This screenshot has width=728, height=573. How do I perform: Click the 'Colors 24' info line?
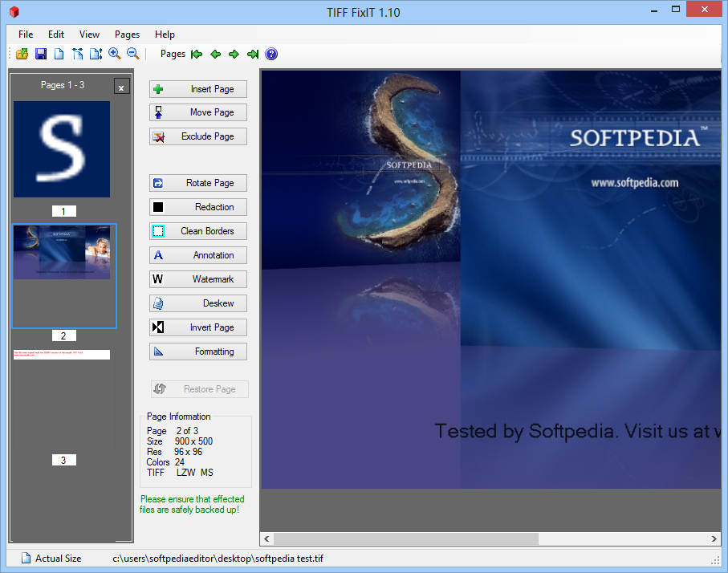165,462
